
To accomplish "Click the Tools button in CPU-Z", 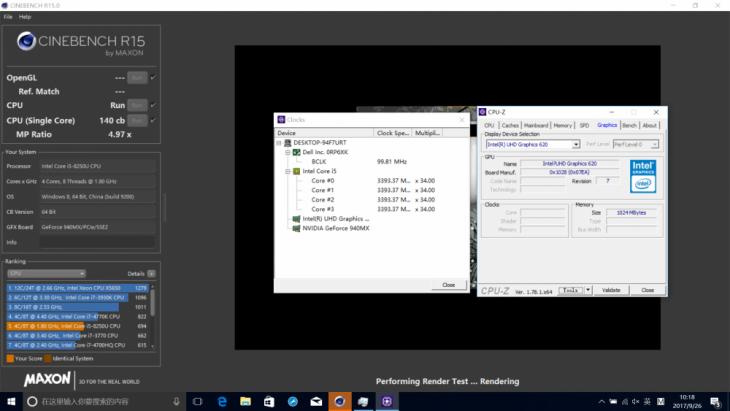I will pos(570,290).
